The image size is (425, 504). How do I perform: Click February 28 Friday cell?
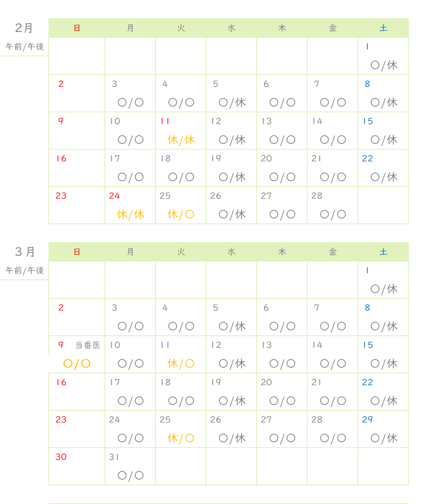click(x=333, y=205)
